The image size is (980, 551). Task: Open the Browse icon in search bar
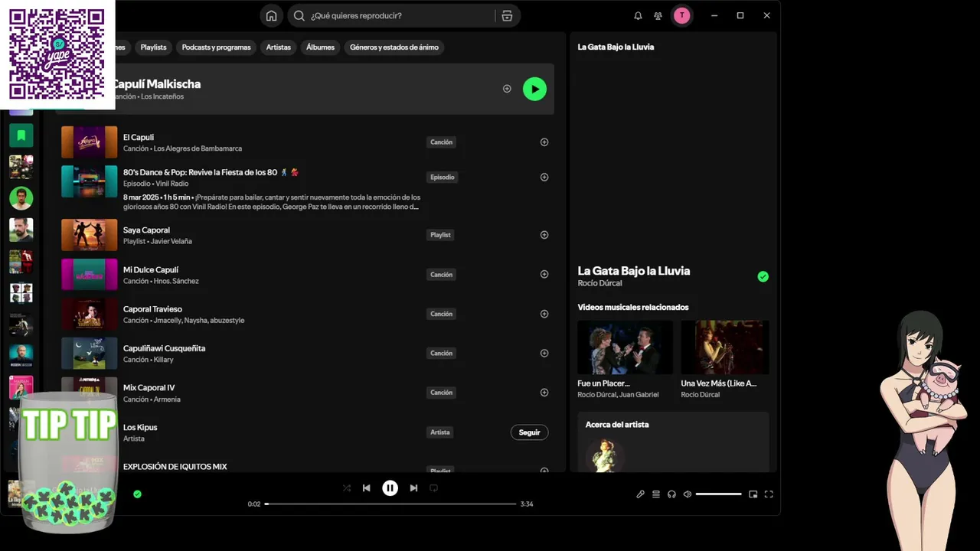507,15
